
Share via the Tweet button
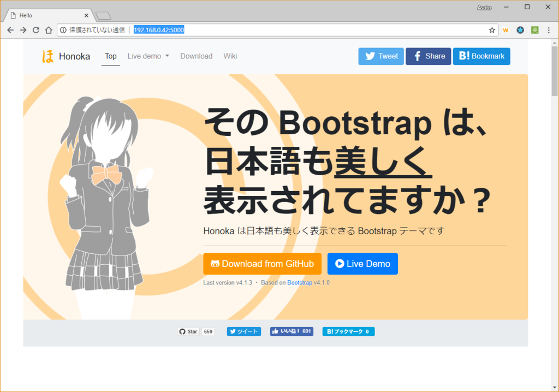click(381, 56)
